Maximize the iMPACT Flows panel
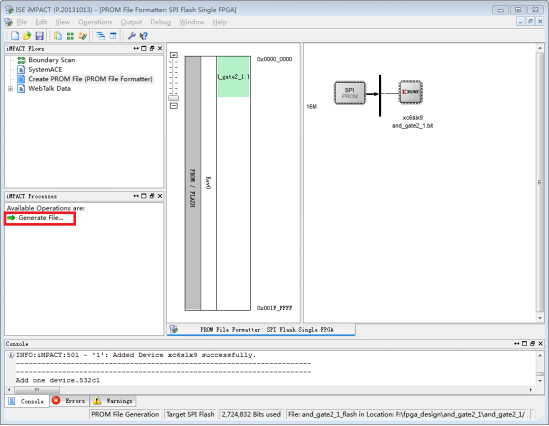This screenshot has width=549, height=426. (x=144, y=48)
